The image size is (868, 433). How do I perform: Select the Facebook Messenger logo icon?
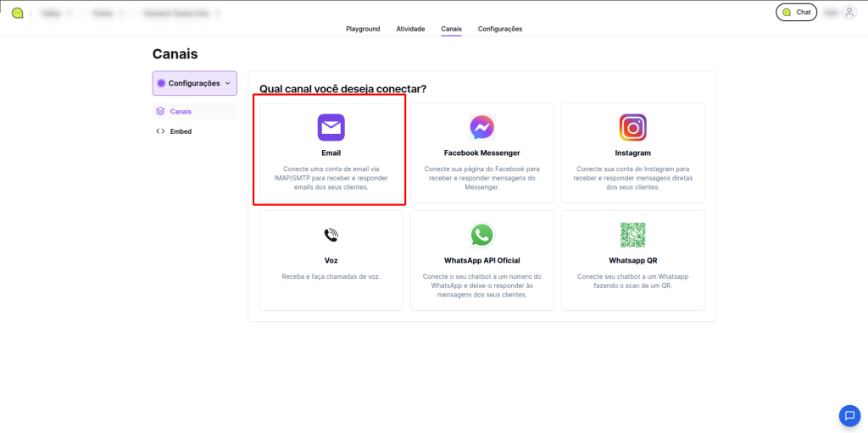click(482, 127)
